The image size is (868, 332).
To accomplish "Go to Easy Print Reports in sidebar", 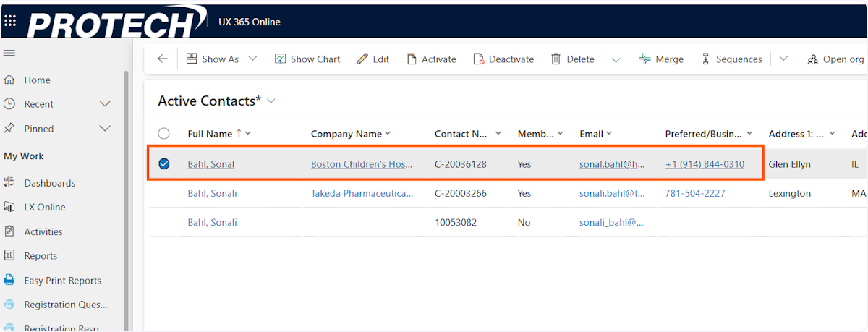I will click(x=62, y=281).
